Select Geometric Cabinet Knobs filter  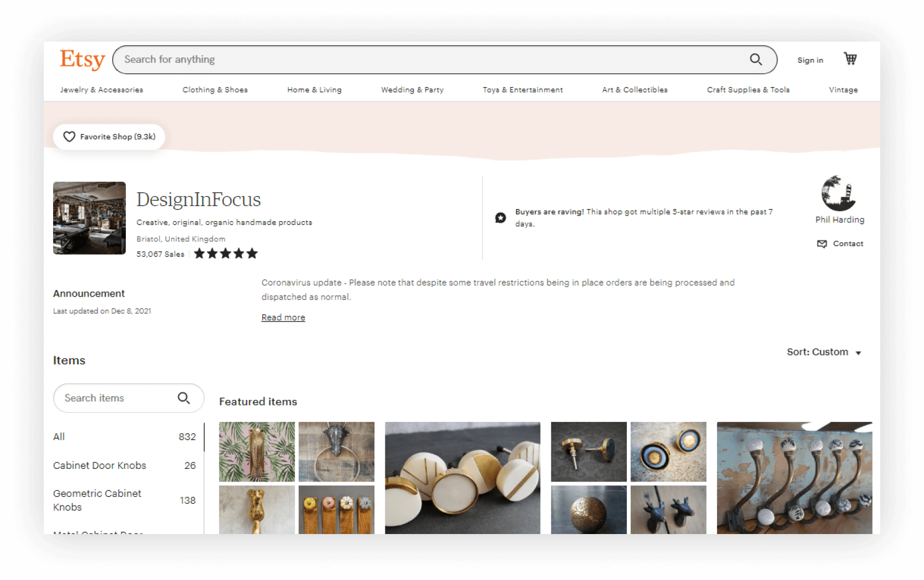[97, 500]
